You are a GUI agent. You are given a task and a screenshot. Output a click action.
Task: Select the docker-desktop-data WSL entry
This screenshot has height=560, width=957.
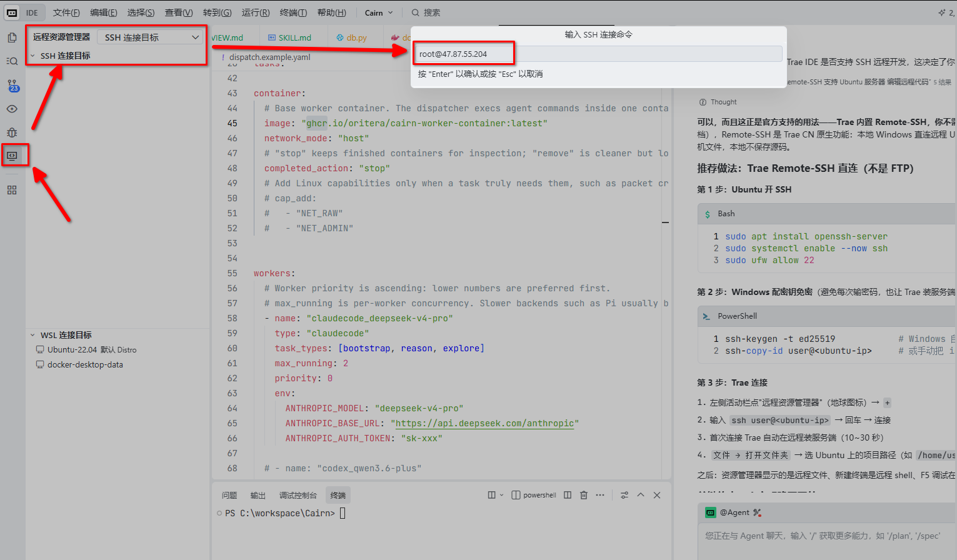tap(85, 365)
